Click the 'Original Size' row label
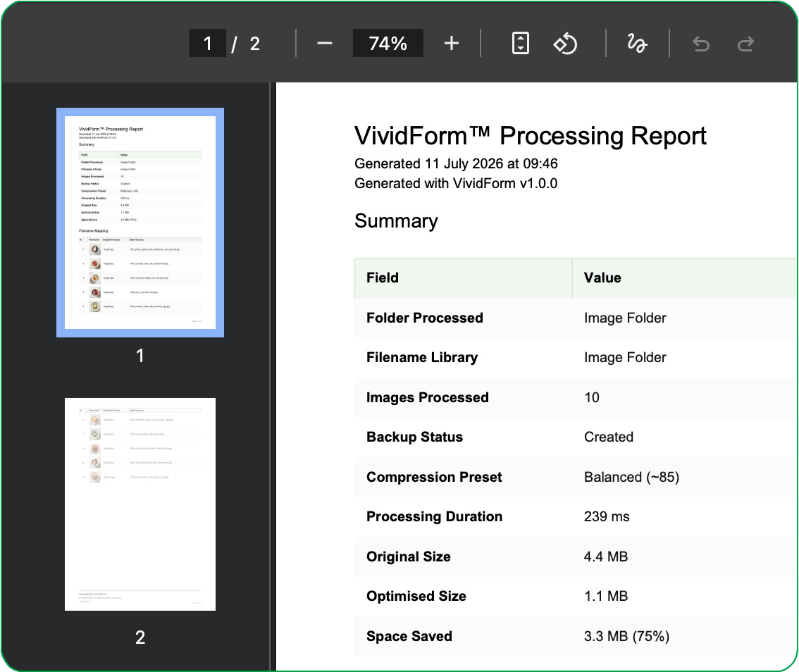The width and height of the screenshot is (799, 672). coord(408,556)
